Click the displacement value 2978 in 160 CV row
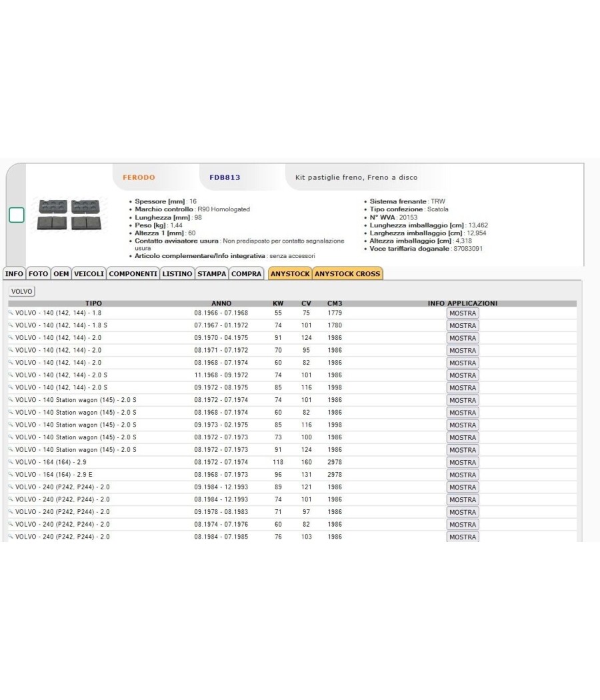The image size is (600, 700). [x=335, y=462]
